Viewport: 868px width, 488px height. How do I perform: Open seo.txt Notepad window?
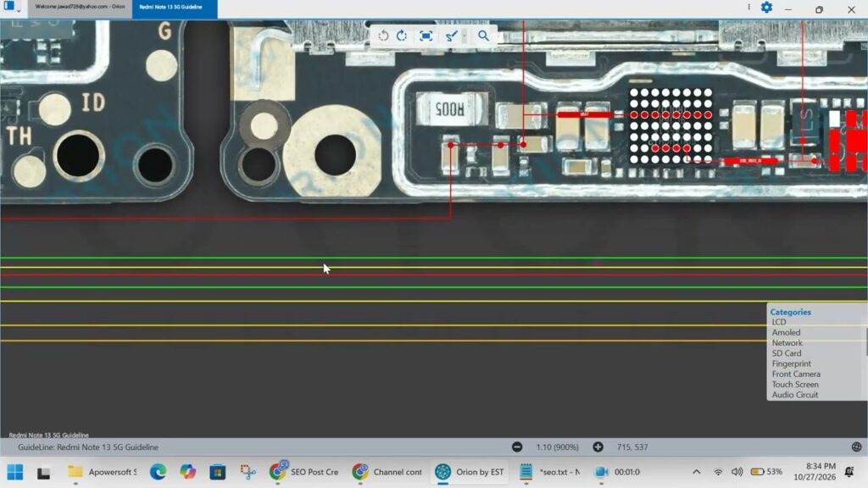(x=551, y=472)
